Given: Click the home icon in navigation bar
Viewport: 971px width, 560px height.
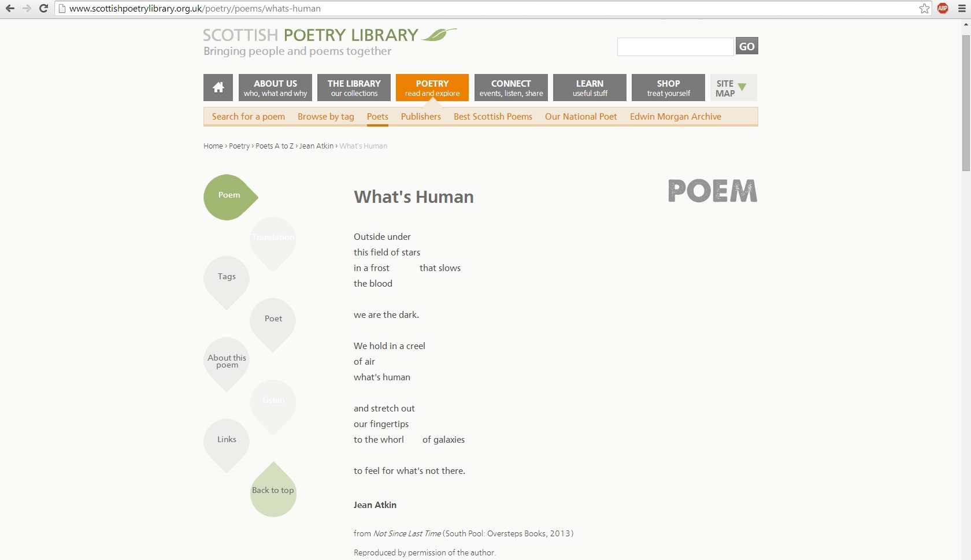Looking at the screenshot, I should (x=218, y=87).
